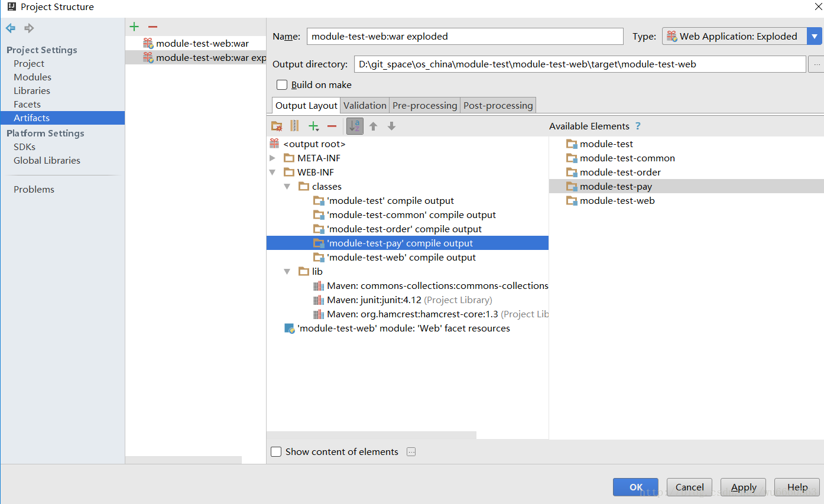Expand the META-INF tree node

pyautogui.click(x=272, y=158)
